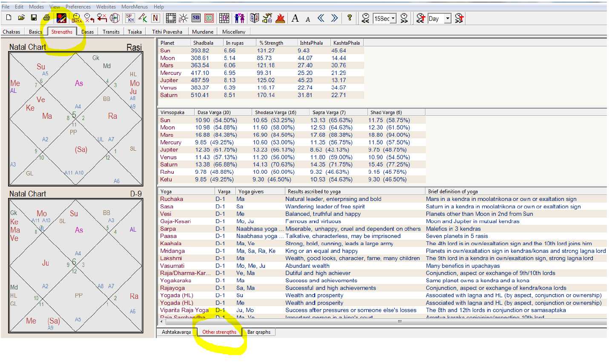Screen dimensions: 609x364
Task: Select the Ruchaka yoga row
Action: click(172, 199)
